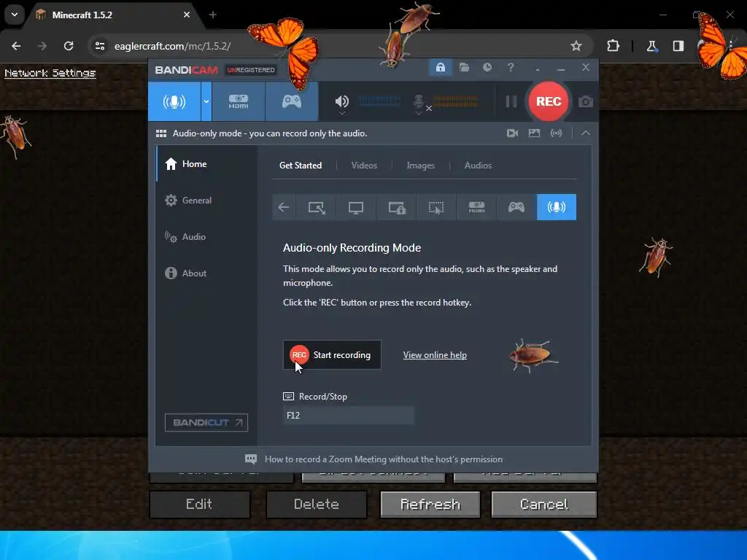Select around-mouse recording mode icon
This screenshot has height=560, width=747.
[436, 207]
